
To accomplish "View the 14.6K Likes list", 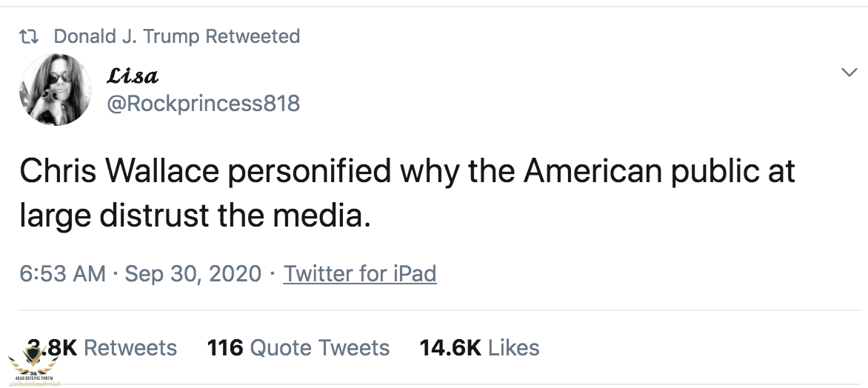I will pos(479,348).
